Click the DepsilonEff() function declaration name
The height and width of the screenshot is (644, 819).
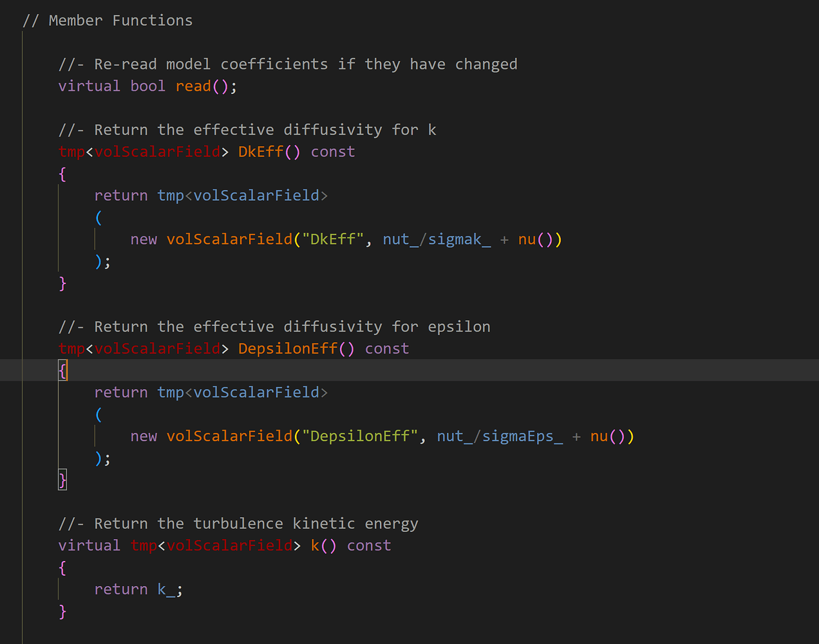click(x=288, y=349)
